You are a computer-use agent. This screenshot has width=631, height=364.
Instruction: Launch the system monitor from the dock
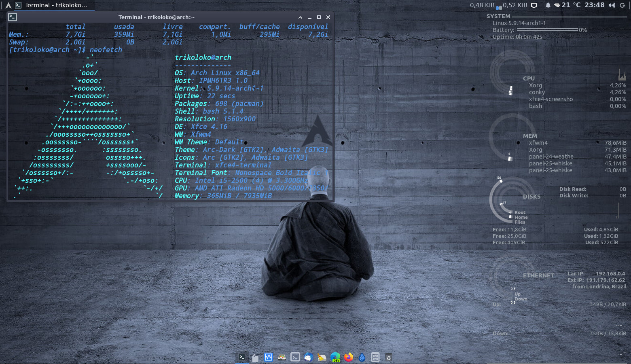pyautogui.click(x=269, y=357)
